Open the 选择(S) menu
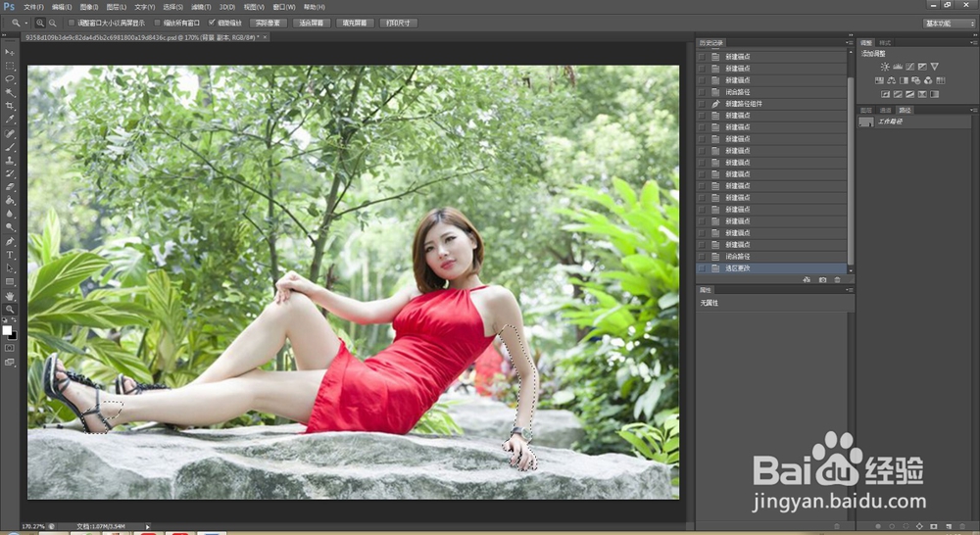980x535 pixels. (173, 7)
